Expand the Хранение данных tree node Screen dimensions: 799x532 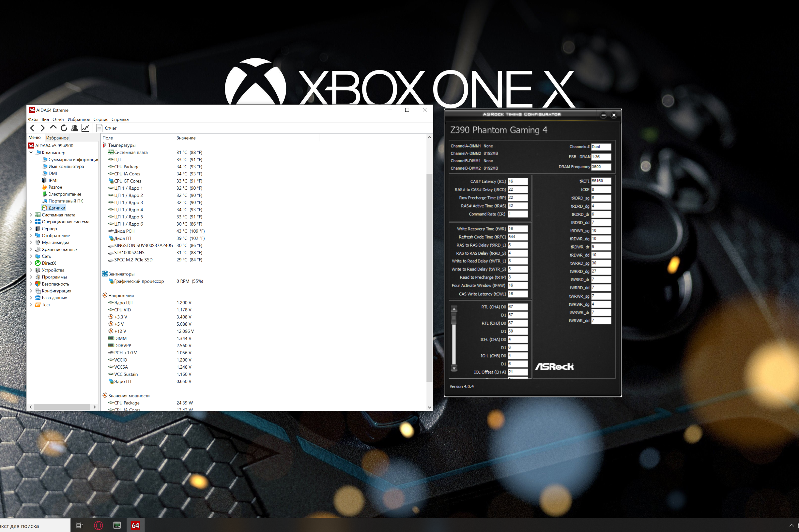(31, 249)
